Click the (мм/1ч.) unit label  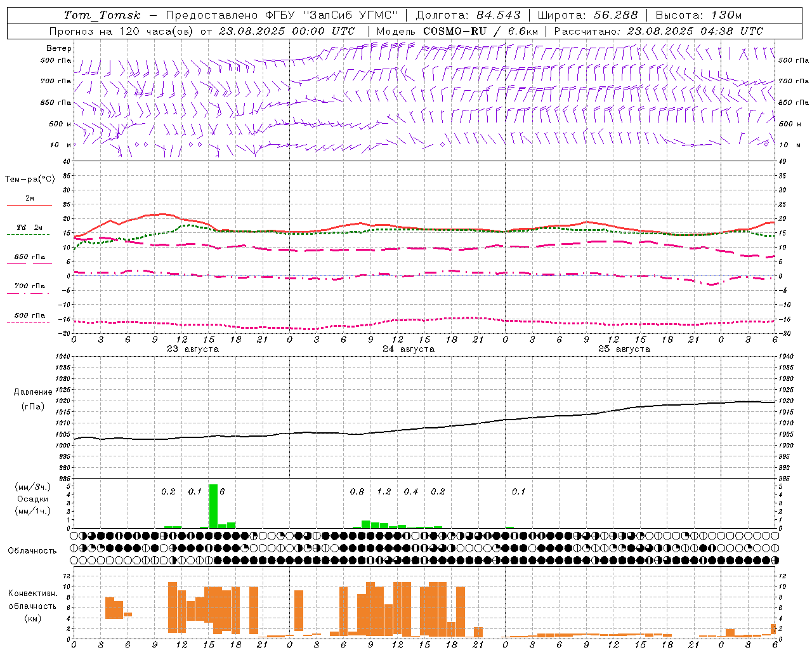coord(32,511)
